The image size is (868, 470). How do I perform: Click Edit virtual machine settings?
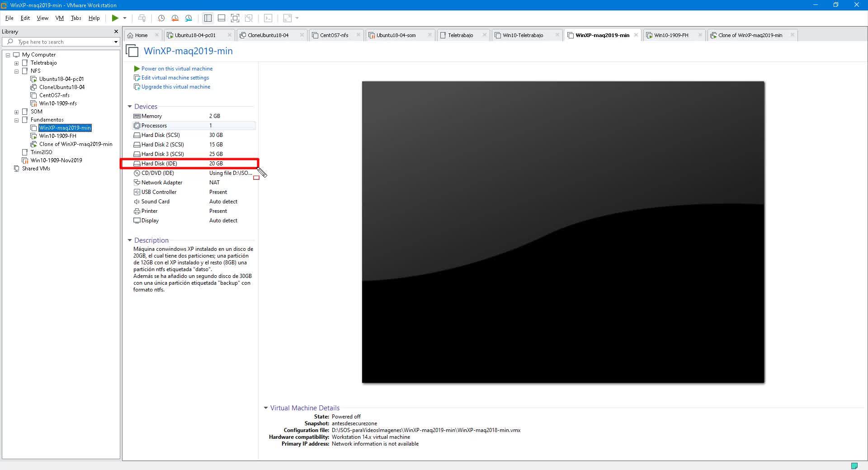pyautogui.click(x=175, y=78)
